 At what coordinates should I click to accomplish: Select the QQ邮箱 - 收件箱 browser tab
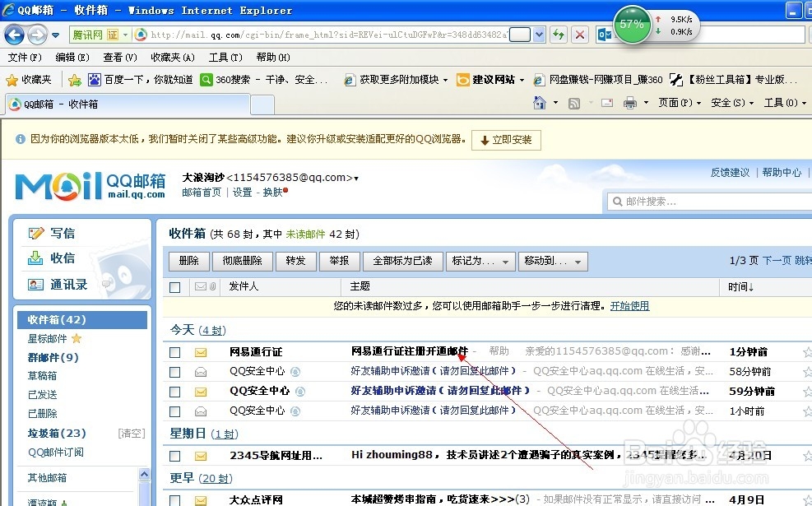tap(128, 104)
